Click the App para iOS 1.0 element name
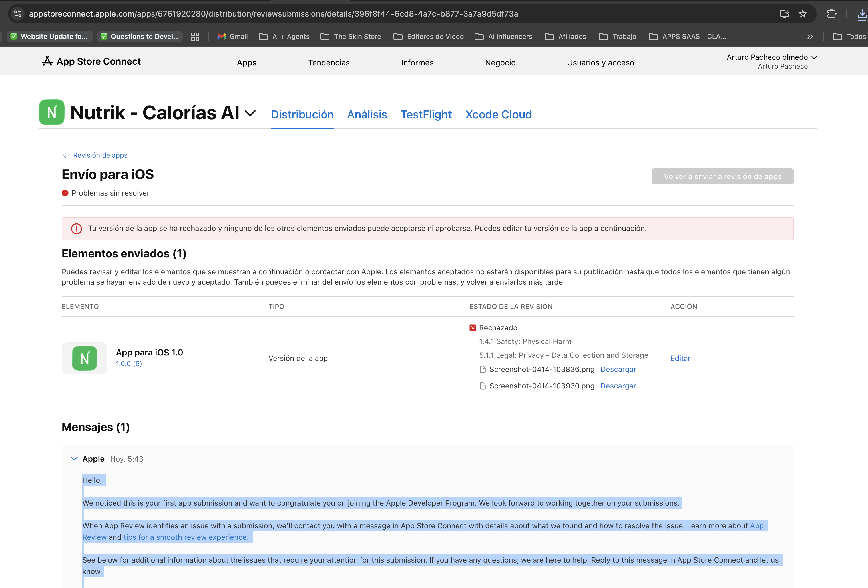This screenshot has width=868, height=588. (149, 353)
